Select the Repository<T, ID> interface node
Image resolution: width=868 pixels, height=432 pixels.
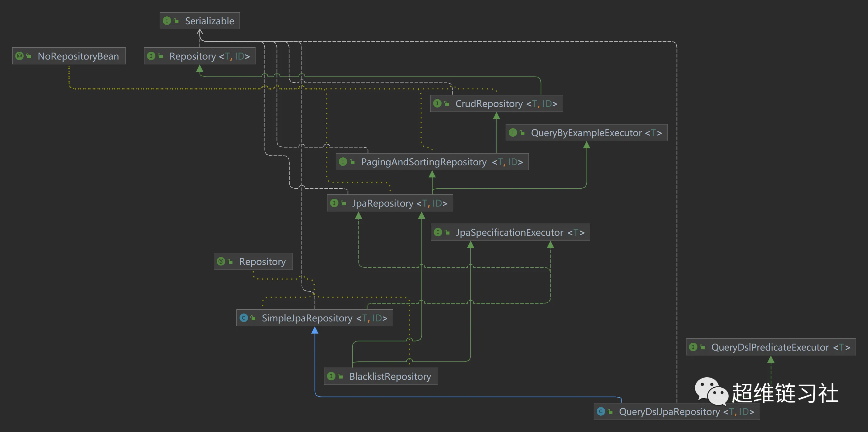[x=209, y=56]
